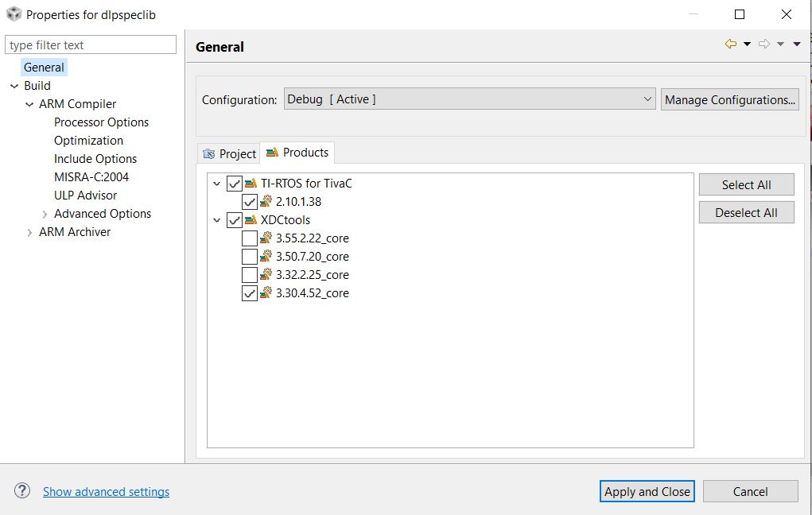The image size is (812, 515).
Task: Select Include Options in the tree
Action: [x=95, y=159]
